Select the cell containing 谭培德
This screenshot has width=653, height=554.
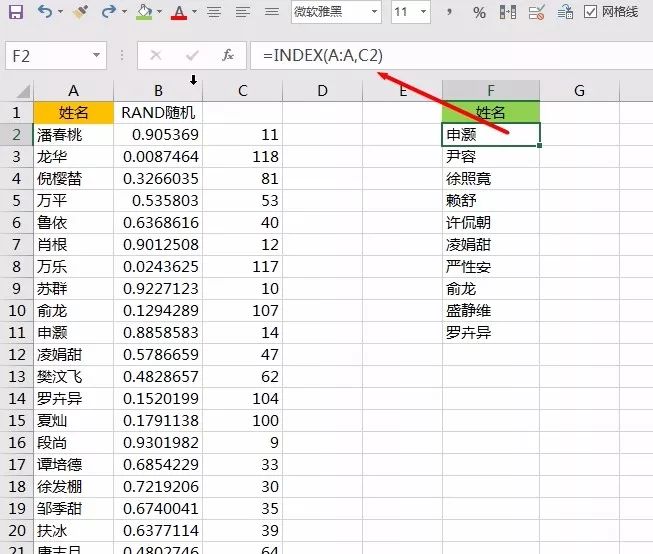point(73,464)
